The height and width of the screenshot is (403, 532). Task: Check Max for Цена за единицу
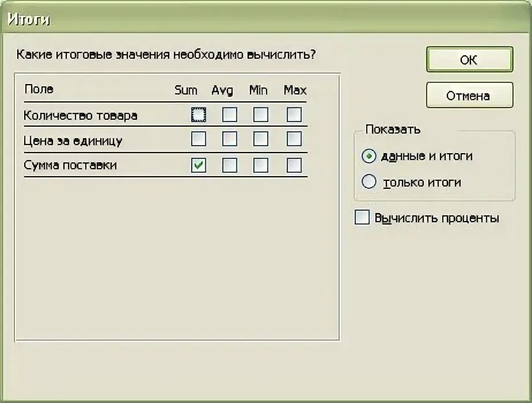tap(294, 139)
